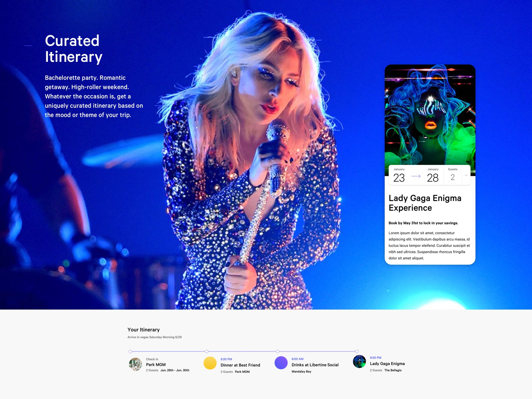Click "Book by May 31st to lock in your savings."
This screenshot has height=399, width=532.
(x=423, y=223)
